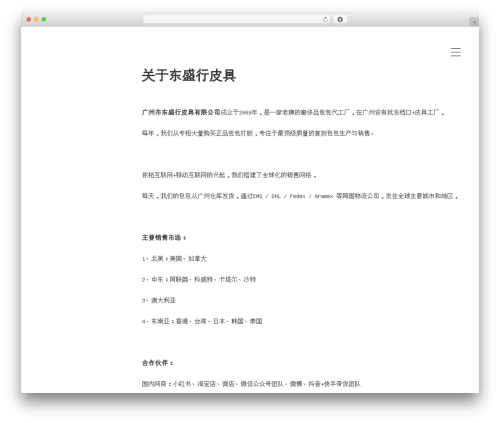Click the heading 合作伙伴
The width and height of the screenshot is (500, 423).
click(x=158, y=363)
